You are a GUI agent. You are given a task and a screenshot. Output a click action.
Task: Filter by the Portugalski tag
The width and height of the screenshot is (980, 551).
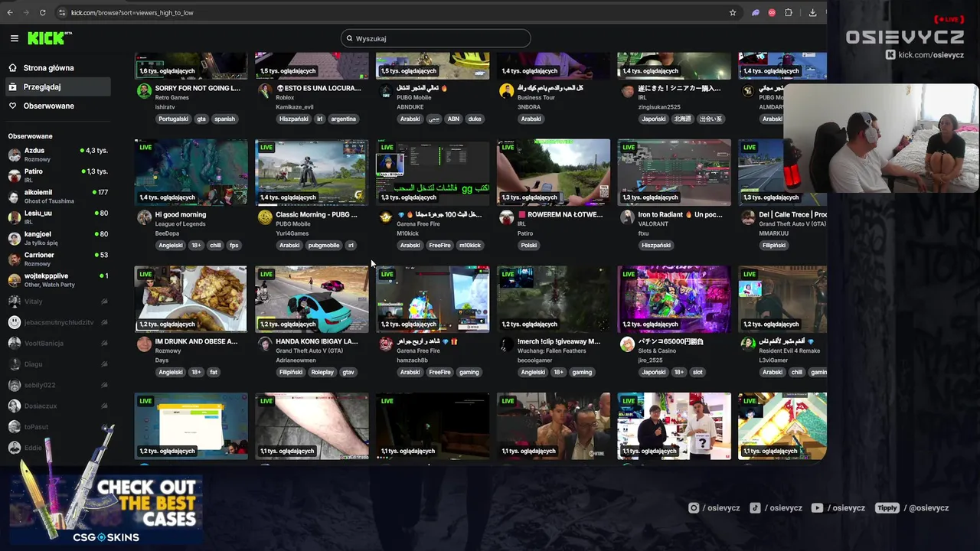(173, 119)
